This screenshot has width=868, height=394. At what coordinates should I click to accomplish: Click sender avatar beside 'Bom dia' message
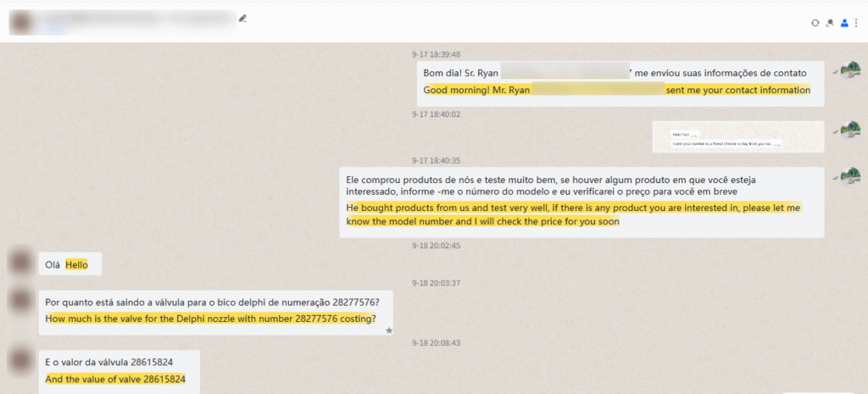(x=849, y=73)
